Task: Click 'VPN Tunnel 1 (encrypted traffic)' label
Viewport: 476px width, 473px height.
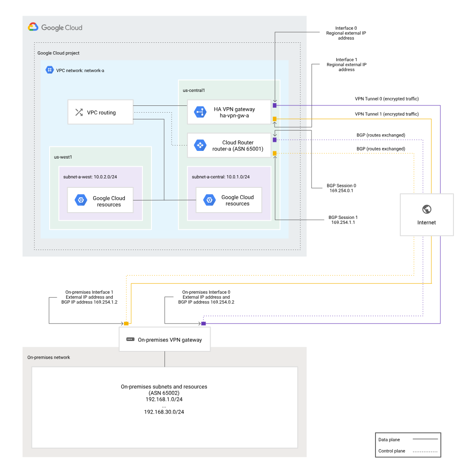Action: pyautogui.click(x=387, y=114)
